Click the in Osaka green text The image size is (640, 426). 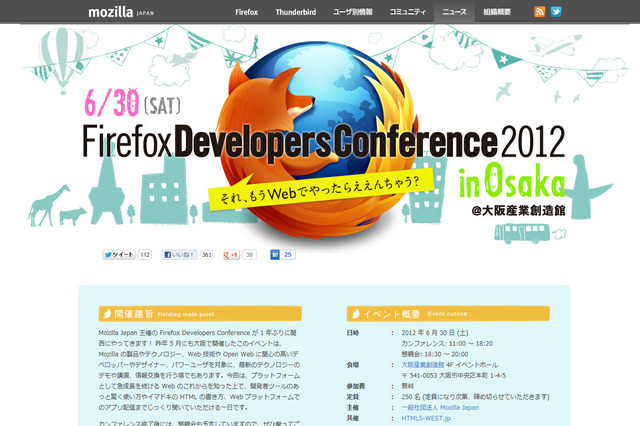click(512, 181)
